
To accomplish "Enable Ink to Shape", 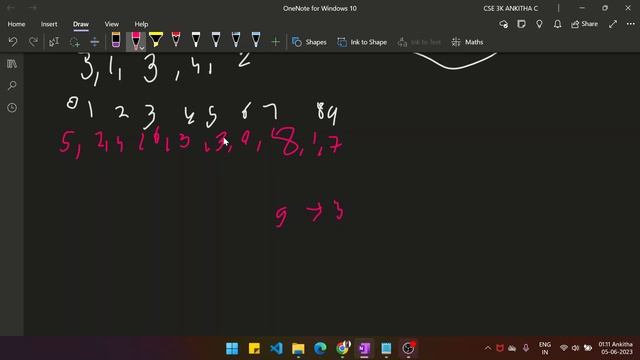I will 362,42.
